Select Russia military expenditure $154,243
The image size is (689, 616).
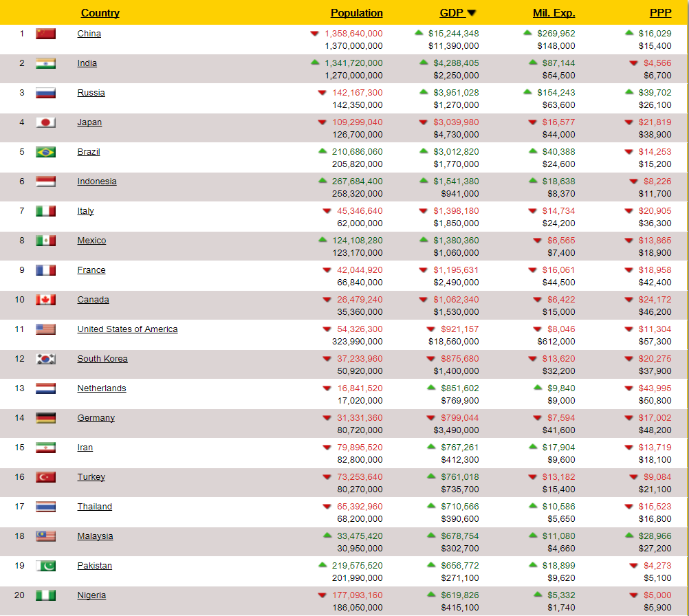(x=556, y=92)
